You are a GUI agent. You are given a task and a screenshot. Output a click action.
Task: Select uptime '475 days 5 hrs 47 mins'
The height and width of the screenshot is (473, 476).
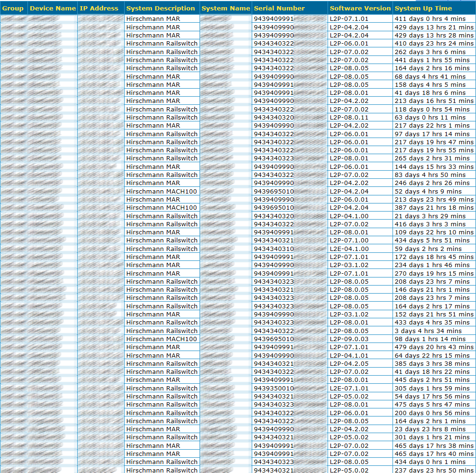(x=432, y=404)
